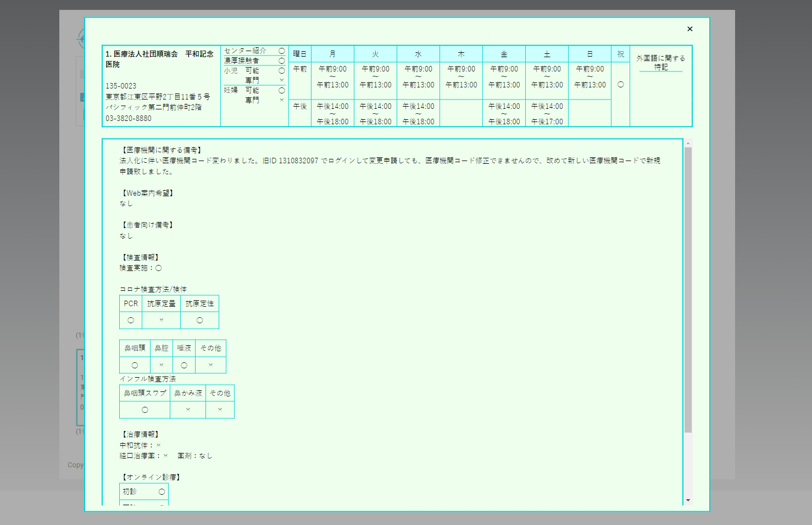The height and width of the screenshot is (525, 812).
Task: Click the chevron mark under 鼻かみ液
Action: point(188,409)
